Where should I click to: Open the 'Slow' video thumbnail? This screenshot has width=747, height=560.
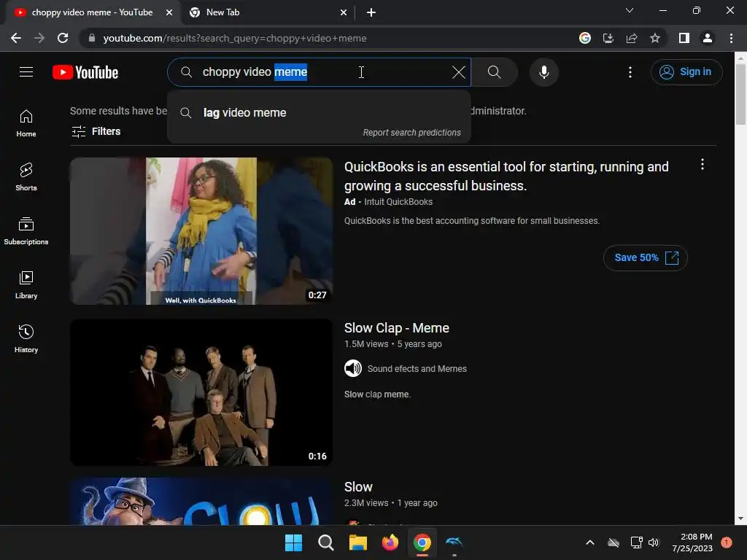(201, 502)
